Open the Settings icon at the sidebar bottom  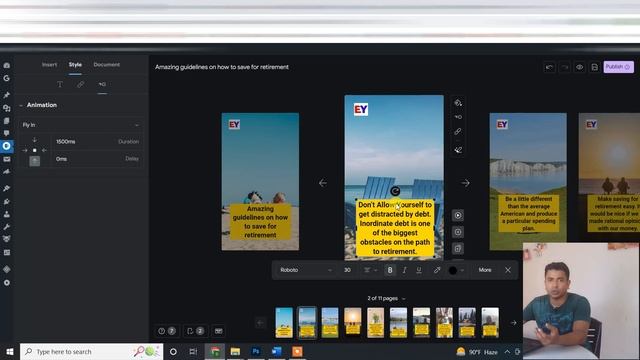(7, 282)
